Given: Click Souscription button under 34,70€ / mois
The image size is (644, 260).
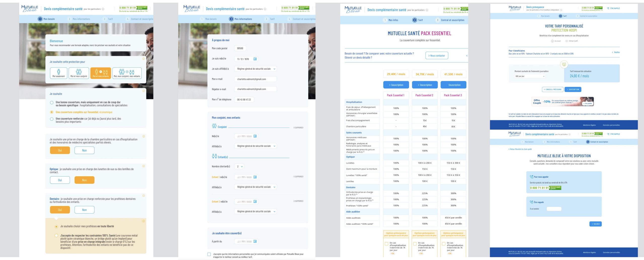Looking at the screenshot, I should point(425,85).
